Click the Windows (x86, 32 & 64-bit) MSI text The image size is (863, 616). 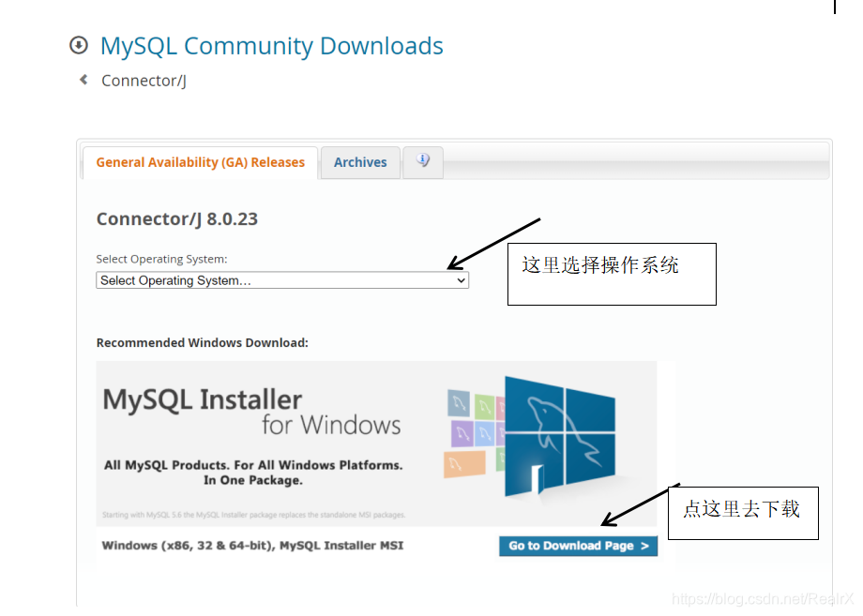[252, 546]
